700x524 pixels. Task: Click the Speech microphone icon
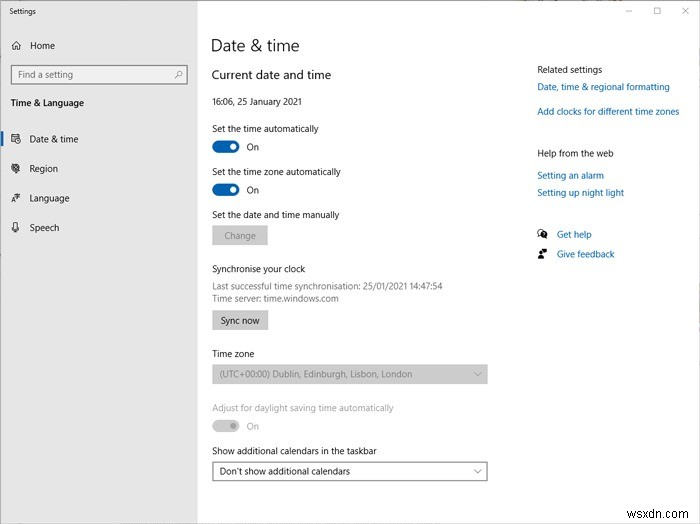point(16,227)
